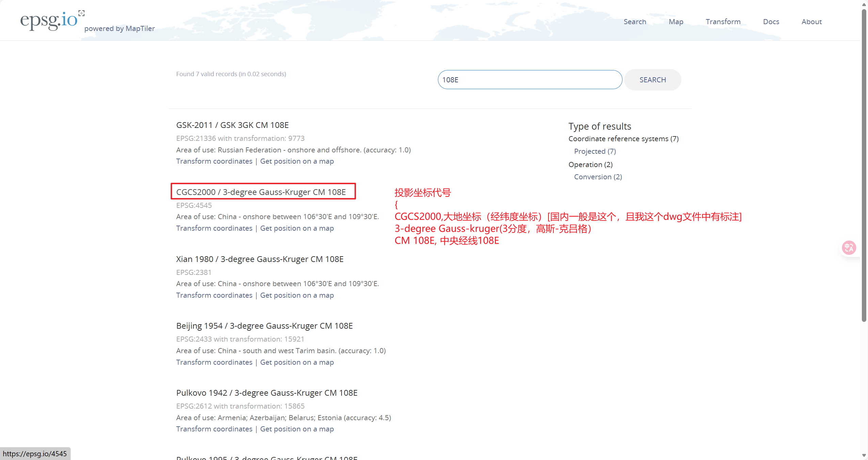The width and height of the screenshot is (868, 460).
Task: Go to the About page
Action: coord(811,22)
